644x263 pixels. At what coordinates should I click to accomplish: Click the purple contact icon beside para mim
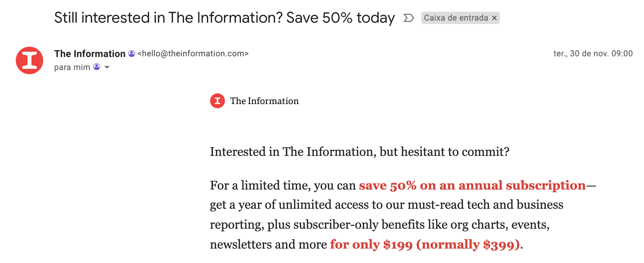coord(97,67)
